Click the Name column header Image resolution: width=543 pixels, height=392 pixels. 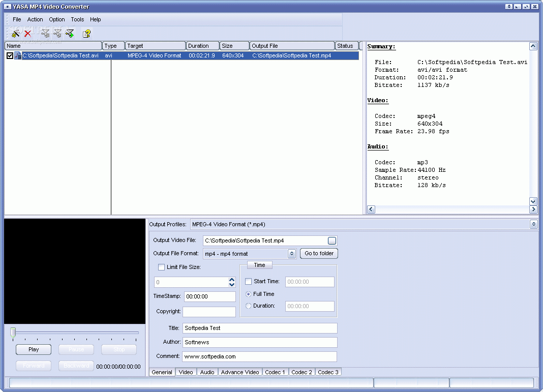tap(53, 46)
